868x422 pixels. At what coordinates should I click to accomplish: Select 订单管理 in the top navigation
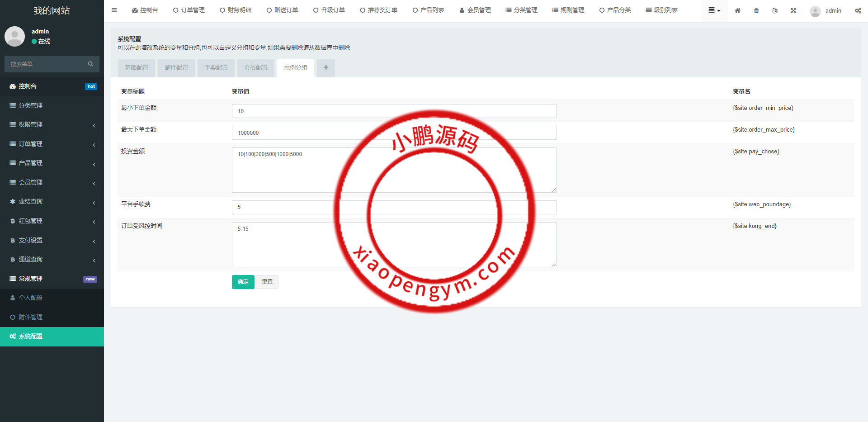click(189, 9)
